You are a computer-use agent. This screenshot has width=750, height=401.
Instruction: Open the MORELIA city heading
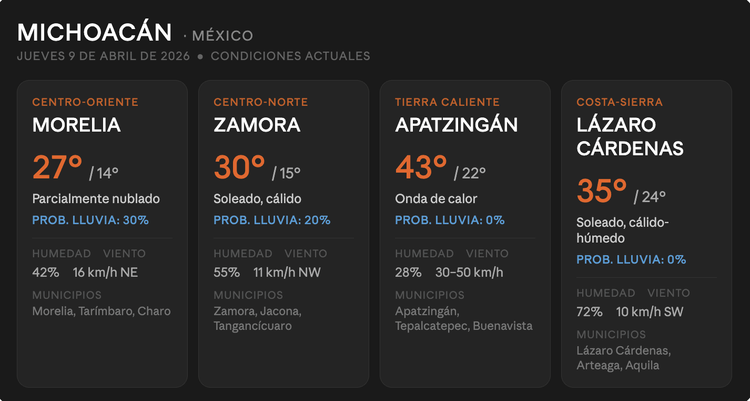click(x=76, y=125)
